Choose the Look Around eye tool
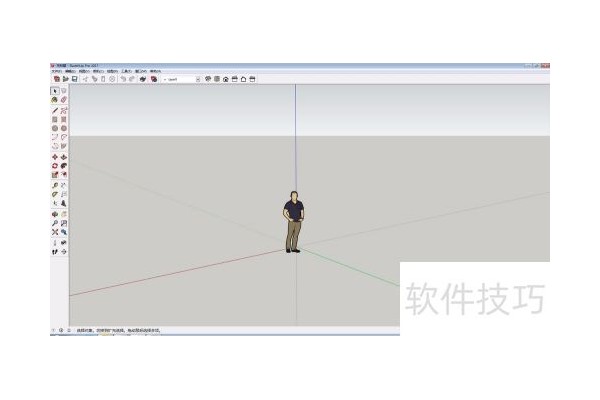Viewport: 600px width, 400px height. coord(64,243)
